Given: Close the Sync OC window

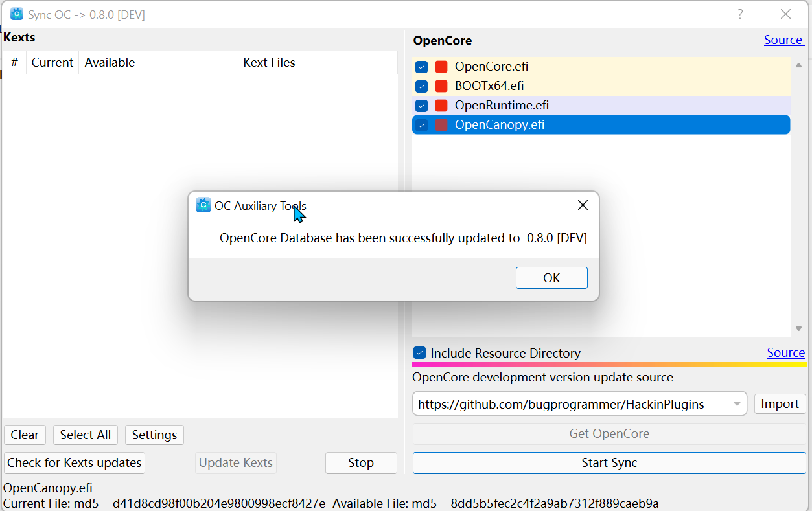Looking at the screenshot, I should (785, 14).
